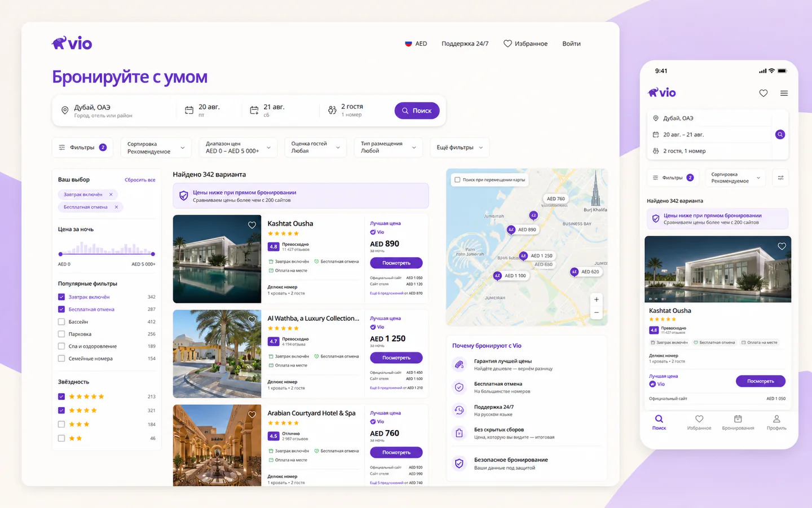Click the Vio elephant logo in desktop header
This screenshot has width=812, height=508.
[72, 43]
